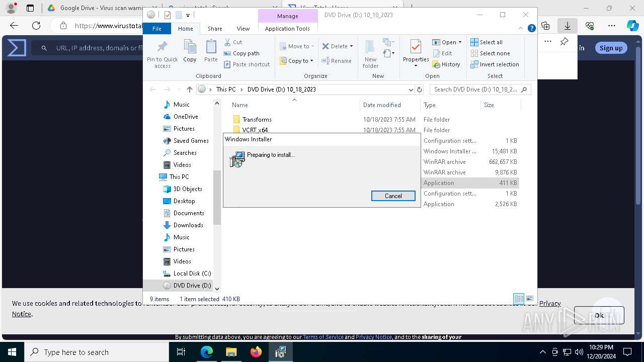Cancel the Windows Installer dialog
The height and width of the screenshot is (362, 644).
pyautogui.click(x=393, y=196)
